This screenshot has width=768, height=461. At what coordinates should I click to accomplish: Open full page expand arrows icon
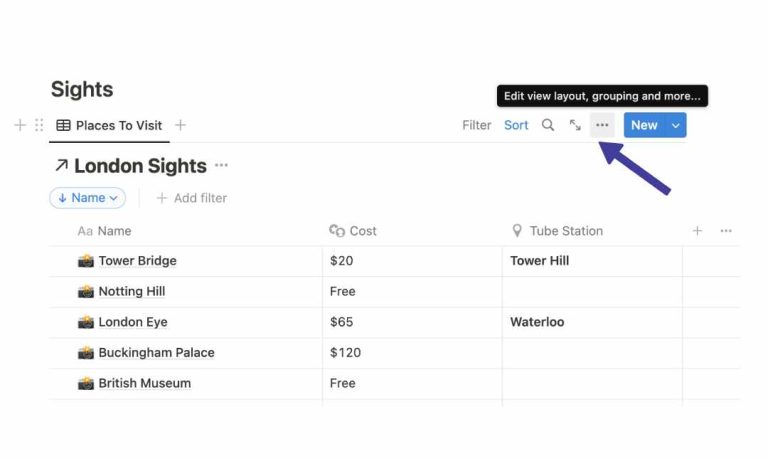click(x=575, y=125)
